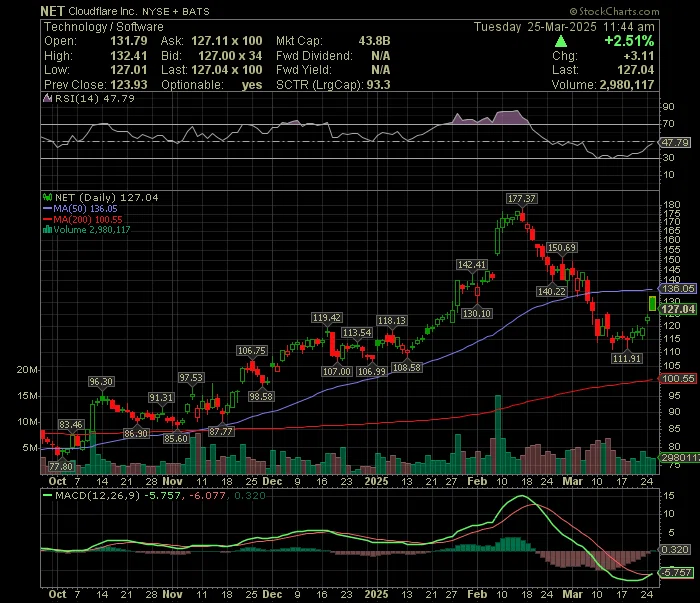Click the price label 96.30
The height and width of the screenshot is (603, 700).
click(101, 382)
